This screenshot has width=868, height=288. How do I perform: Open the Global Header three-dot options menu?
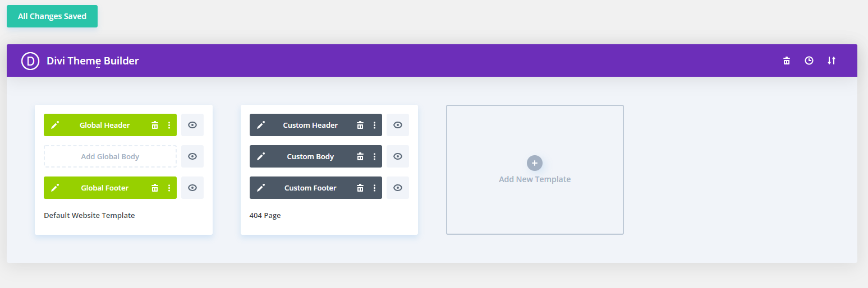point(169,125)
